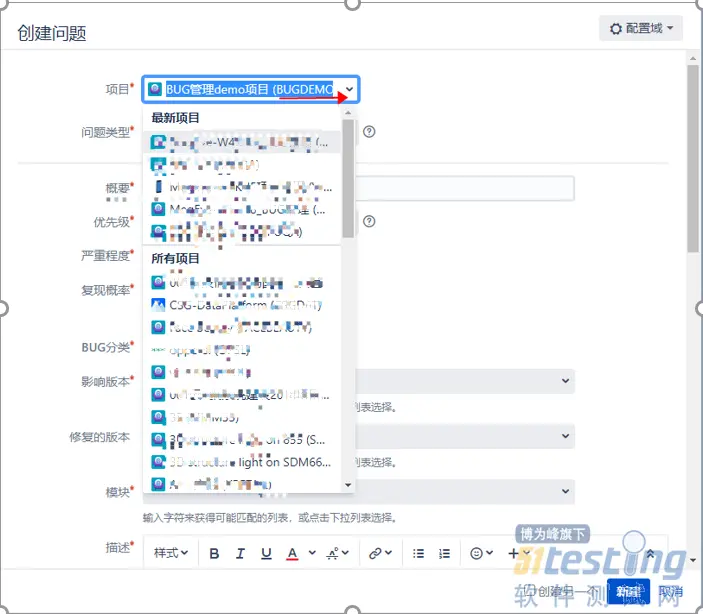Select the project ending with on 855 (S...
703x614 pixels.
[242, 440]
